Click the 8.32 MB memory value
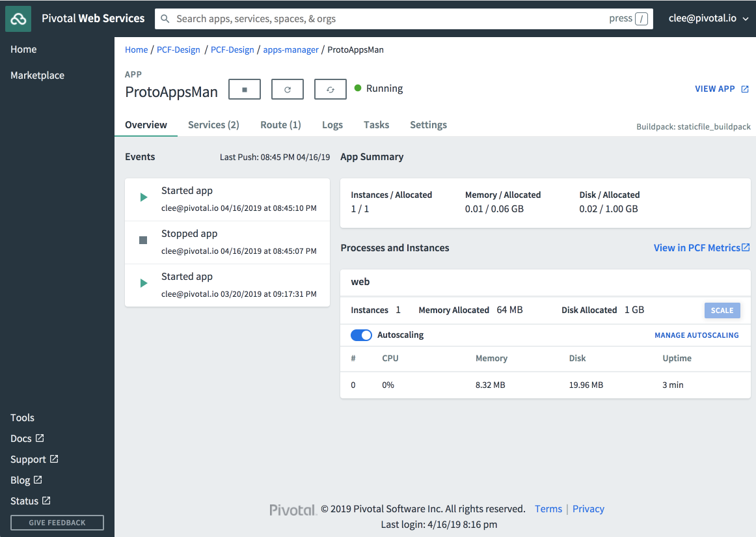This screenshot has height=537, width=756. pyautogui.click(x=491, y=385)
